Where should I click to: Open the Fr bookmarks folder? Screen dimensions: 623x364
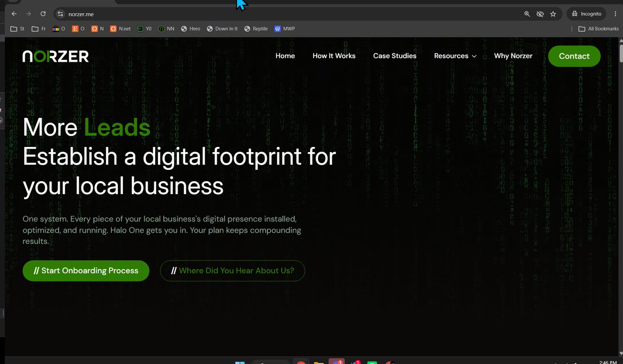[38, 29]
